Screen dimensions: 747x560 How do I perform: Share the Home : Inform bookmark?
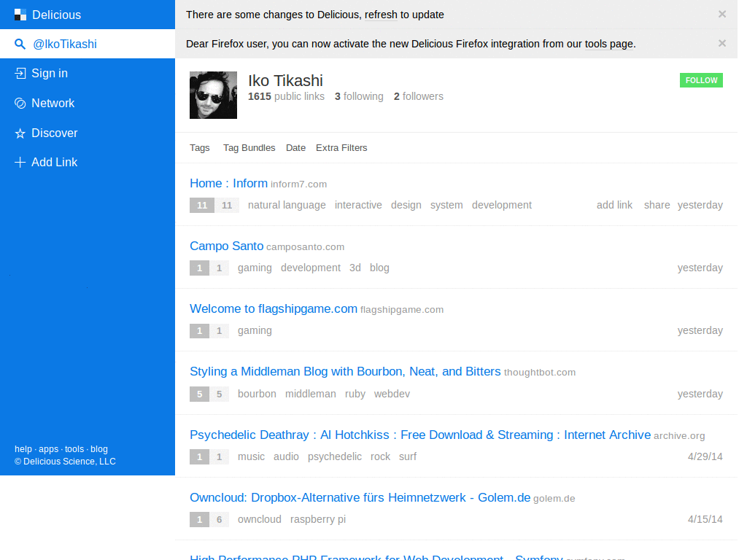(657, 205)
